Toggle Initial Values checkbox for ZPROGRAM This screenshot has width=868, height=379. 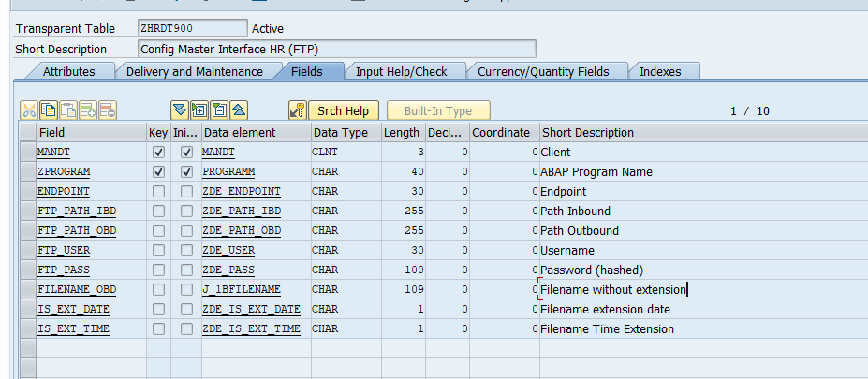pyautogui.click(x=186, y=171)
